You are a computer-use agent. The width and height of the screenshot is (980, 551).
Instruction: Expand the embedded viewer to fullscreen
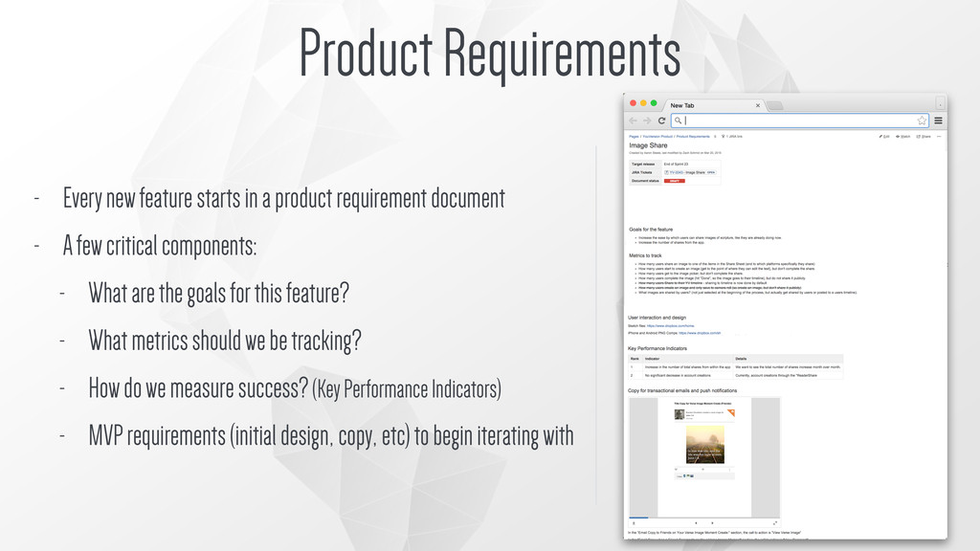click(775, 523)
